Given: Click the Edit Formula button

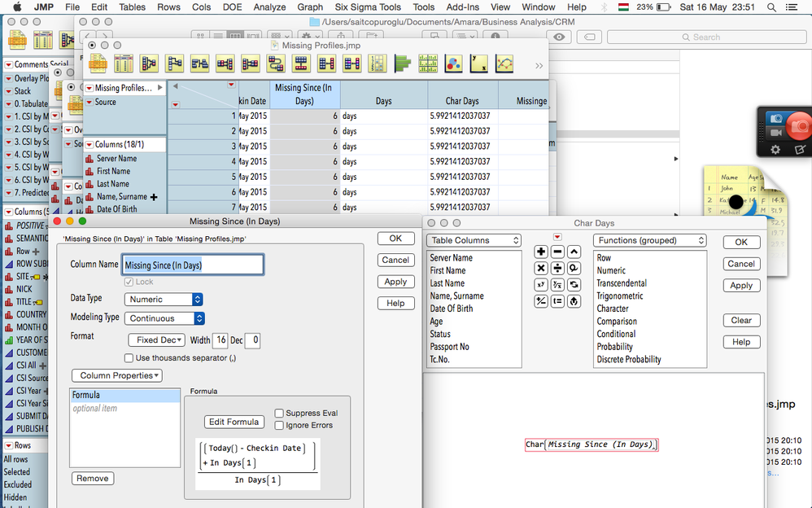Looking at the screenshot, I should point(234,422).
